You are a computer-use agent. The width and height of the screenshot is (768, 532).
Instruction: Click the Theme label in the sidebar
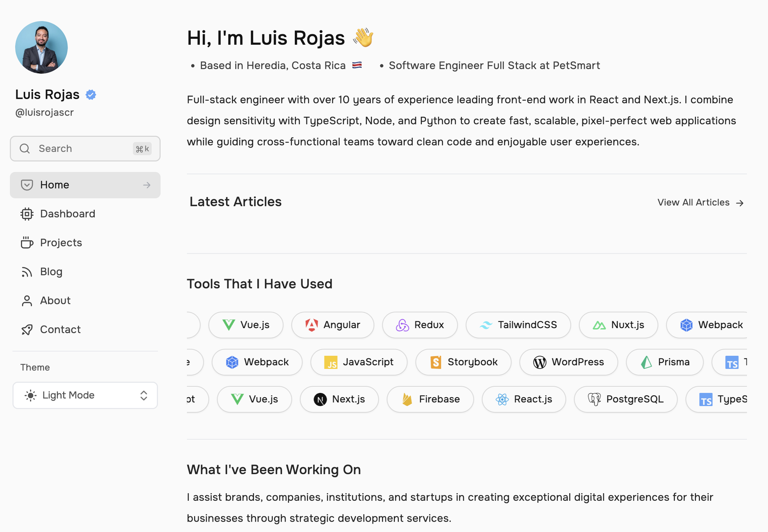[35, 367]
